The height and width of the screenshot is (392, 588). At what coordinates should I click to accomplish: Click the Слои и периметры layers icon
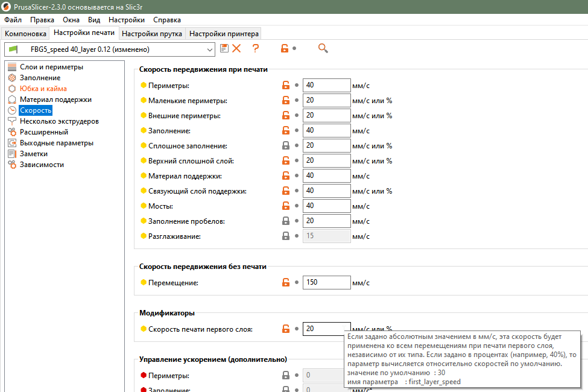[12, 67]
